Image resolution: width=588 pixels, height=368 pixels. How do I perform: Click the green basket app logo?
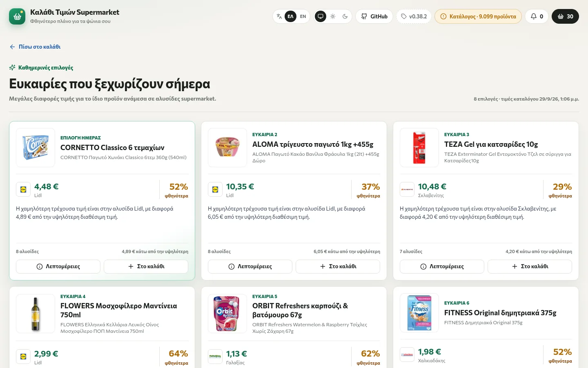tap(17, 16)
